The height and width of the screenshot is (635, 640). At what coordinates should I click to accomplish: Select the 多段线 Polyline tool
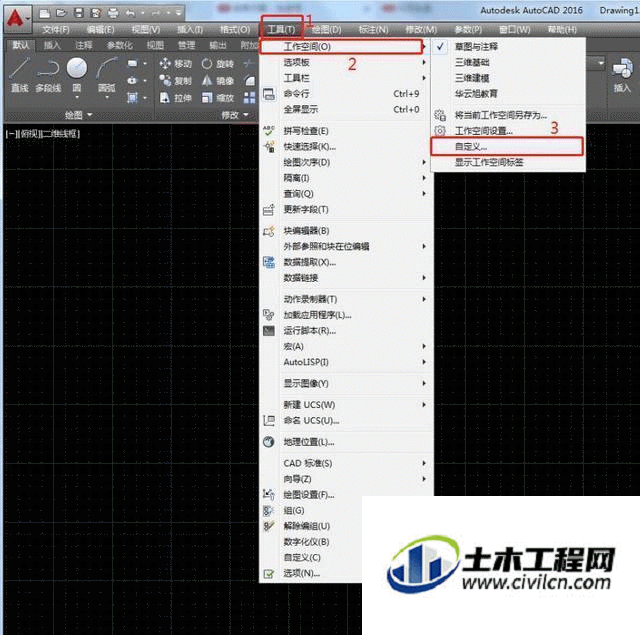pos(48,75)
